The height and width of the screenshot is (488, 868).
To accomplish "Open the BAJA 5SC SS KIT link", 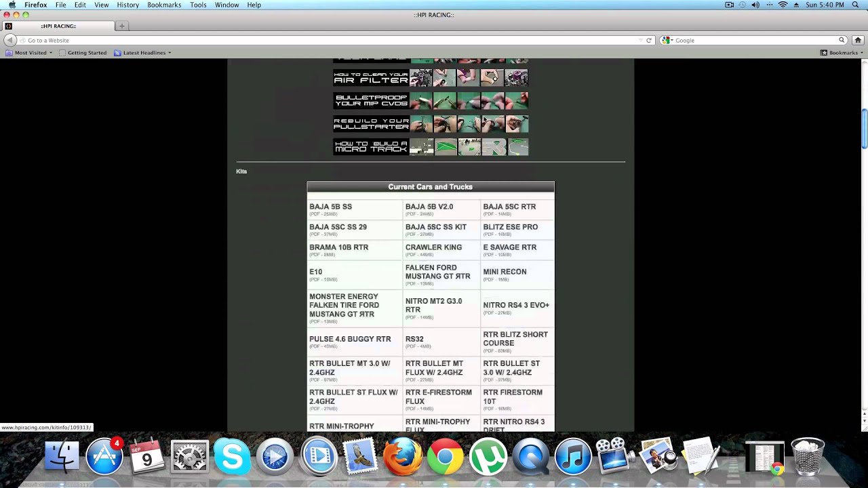I will pyautogui.click(x=435, y=227).
